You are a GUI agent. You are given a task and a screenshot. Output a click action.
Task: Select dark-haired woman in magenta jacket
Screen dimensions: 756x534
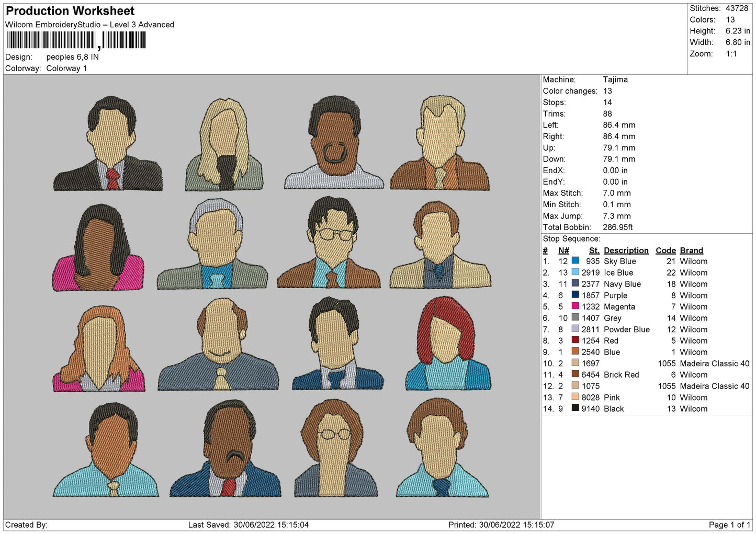(x=98, y=247)
